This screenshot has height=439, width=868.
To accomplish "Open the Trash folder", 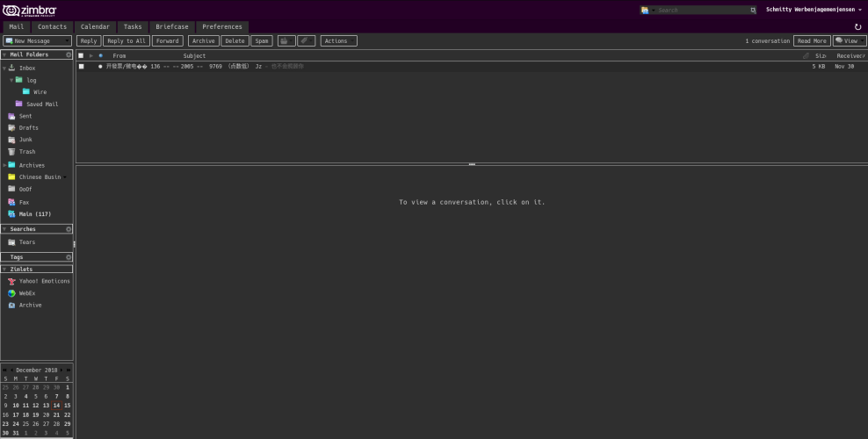I will pyautogui.click(x=27, y=152).
